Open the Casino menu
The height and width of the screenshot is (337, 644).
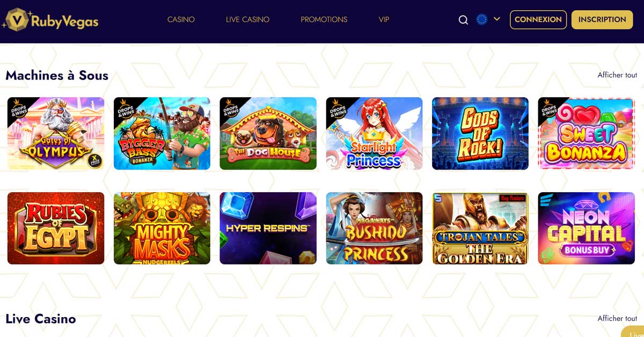click(181, 19)
